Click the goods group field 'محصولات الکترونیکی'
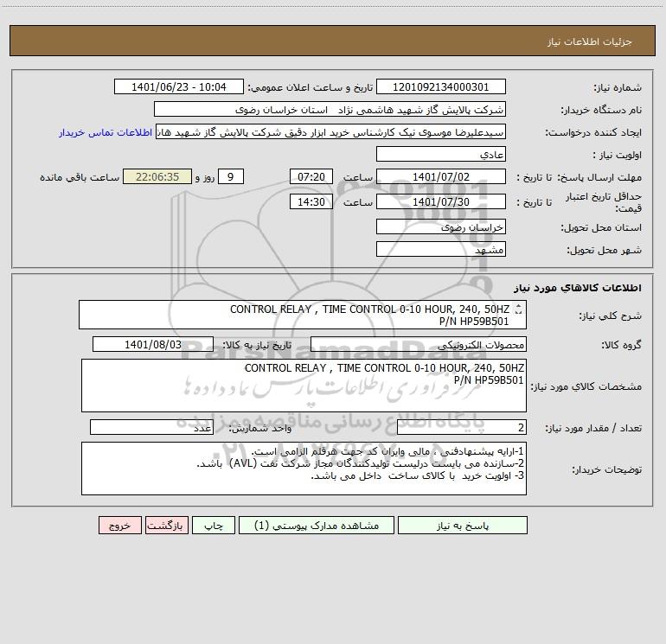Screen dimensions: 666x644 419,344
